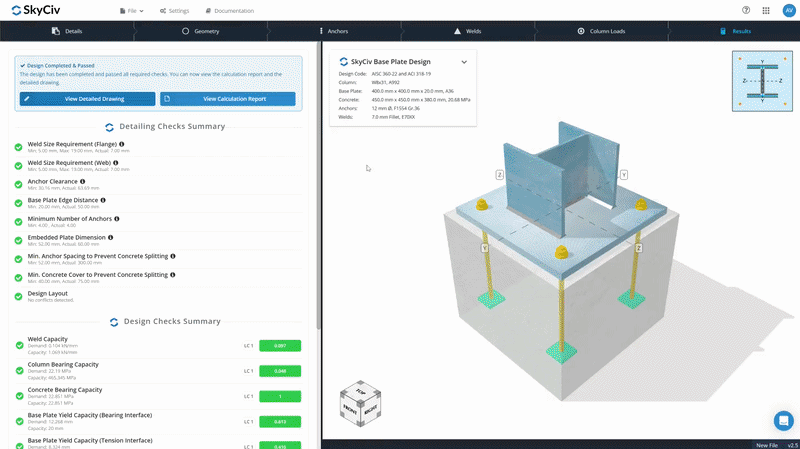Click View Detailed Drawing button

pyautogui.click(x=87, y=99)
